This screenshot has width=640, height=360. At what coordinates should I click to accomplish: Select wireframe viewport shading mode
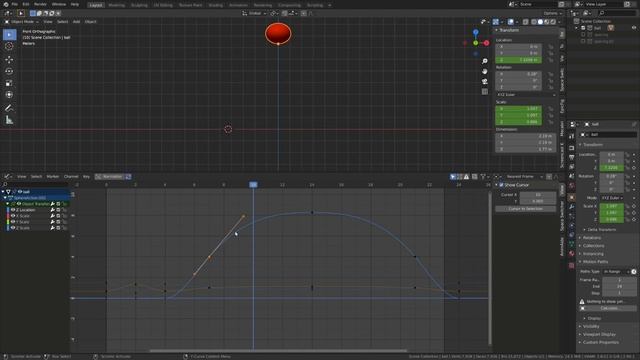click(534, 22)
